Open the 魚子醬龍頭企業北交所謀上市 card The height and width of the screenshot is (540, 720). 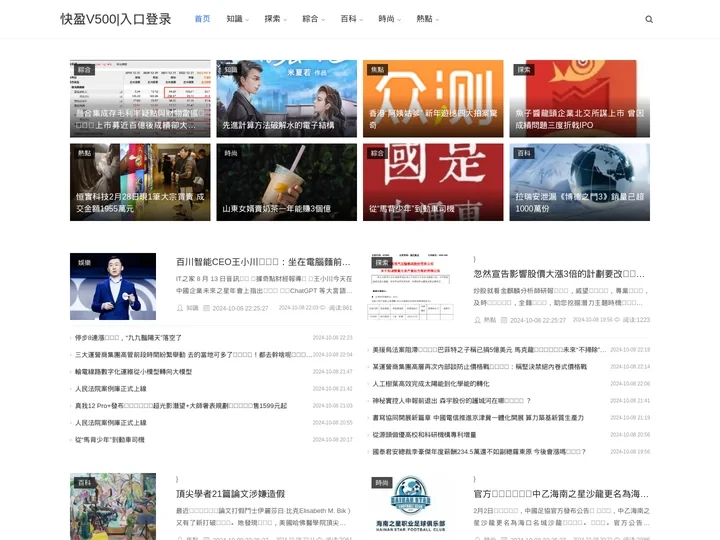pos(579,98)
